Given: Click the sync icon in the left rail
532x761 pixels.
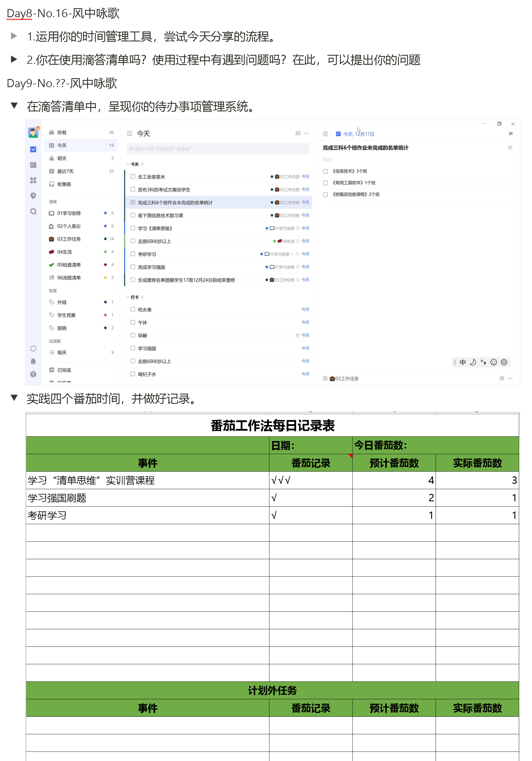Looking at the screenshot, I should click(x=33, y=349).
